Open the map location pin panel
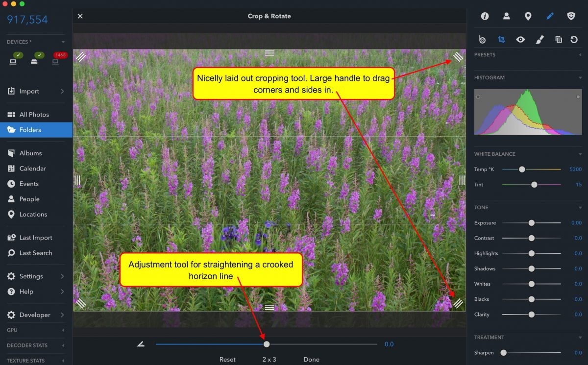 [x=528, y=16]
